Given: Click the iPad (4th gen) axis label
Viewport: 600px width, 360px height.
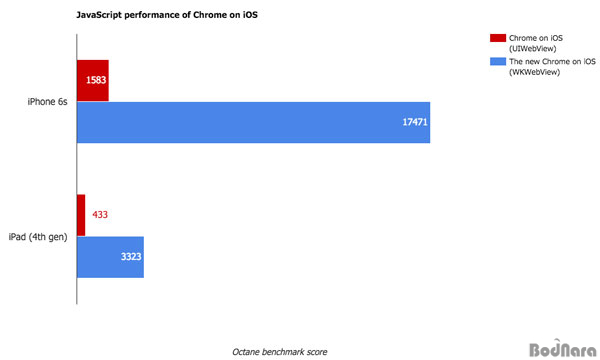Looking at the screenshot, I should tap(38, 237).
